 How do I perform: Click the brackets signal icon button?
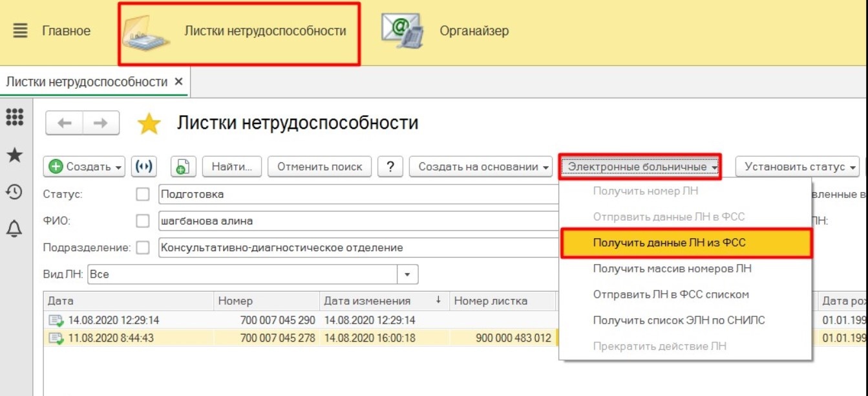click(144, 167)
